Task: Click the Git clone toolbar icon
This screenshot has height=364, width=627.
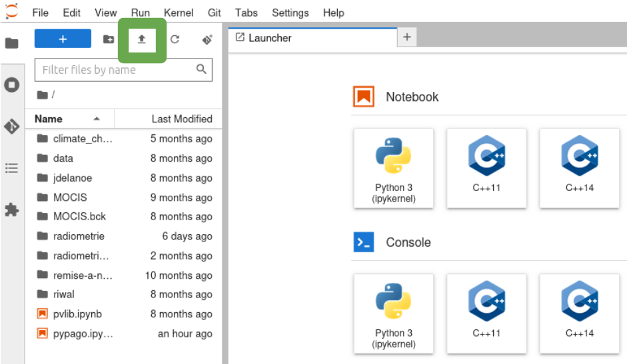Action: 207,39
